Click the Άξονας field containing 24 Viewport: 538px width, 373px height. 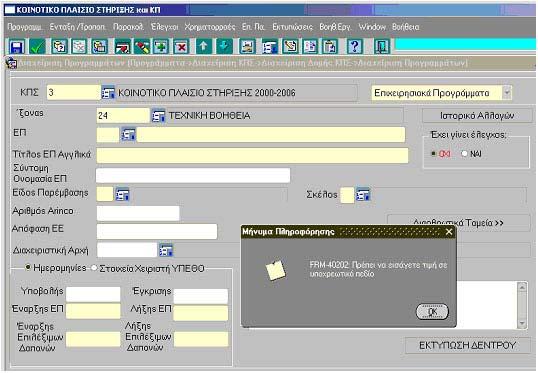(123, 116)
